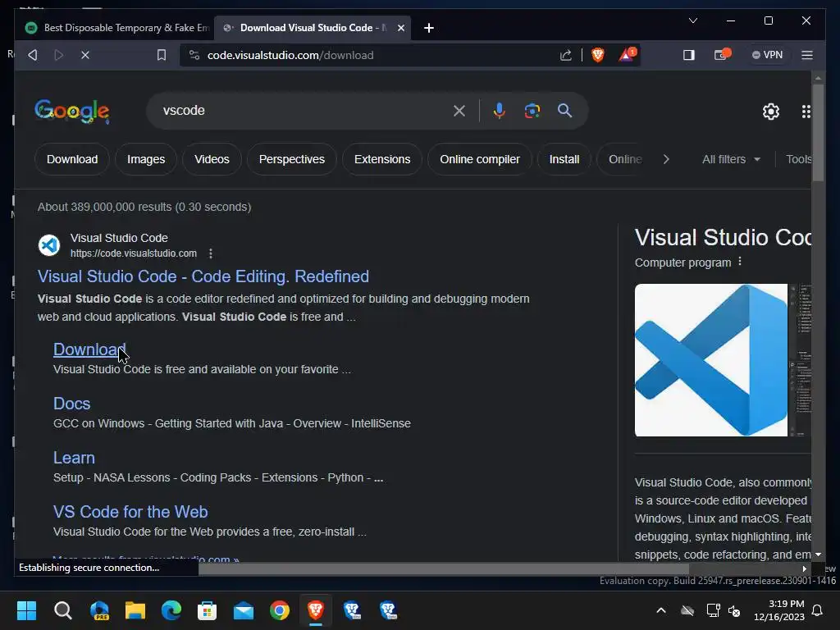Click the Google logo
The width and height of the screenshot is (840, 630).
click(72, 112)
